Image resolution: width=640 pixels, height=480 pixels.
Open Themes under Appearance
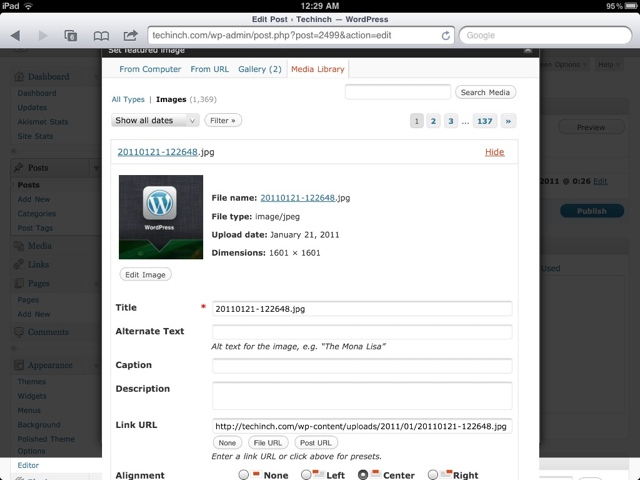tap(32, 382)
